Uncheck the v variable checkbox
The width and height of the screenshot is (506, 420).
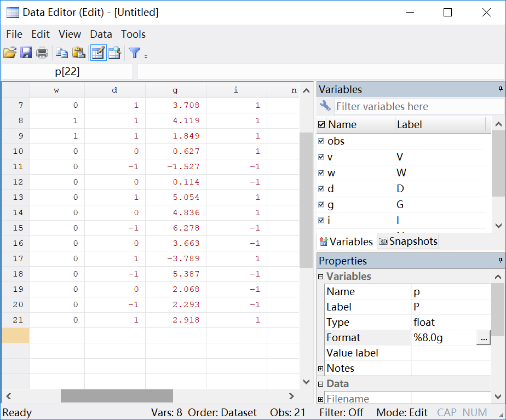click(321, 157)
